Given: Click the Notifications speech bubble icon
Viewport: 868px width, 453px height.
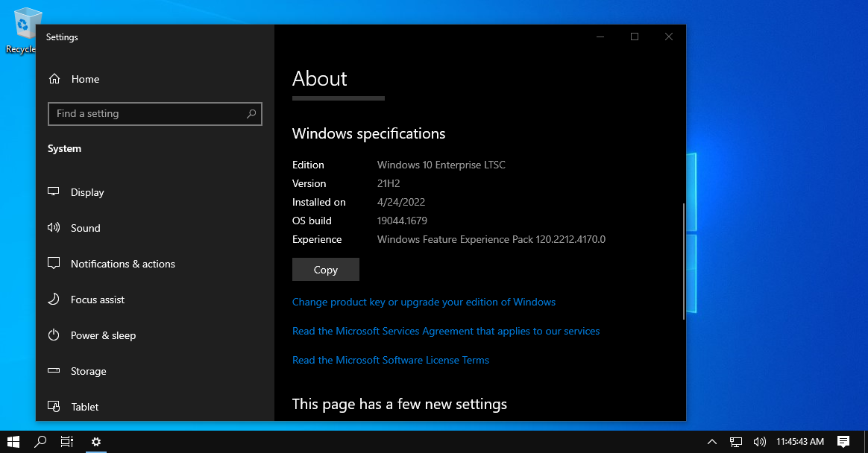Looking at the screenshot, I should point(54,263).
